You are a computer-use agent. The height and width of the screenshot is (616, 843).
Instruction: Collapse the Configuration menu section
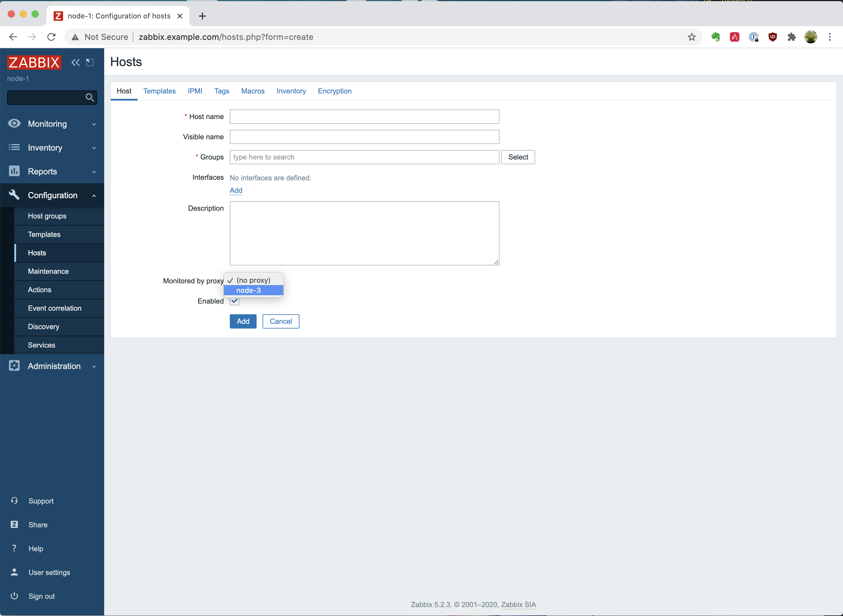(52, 195)
